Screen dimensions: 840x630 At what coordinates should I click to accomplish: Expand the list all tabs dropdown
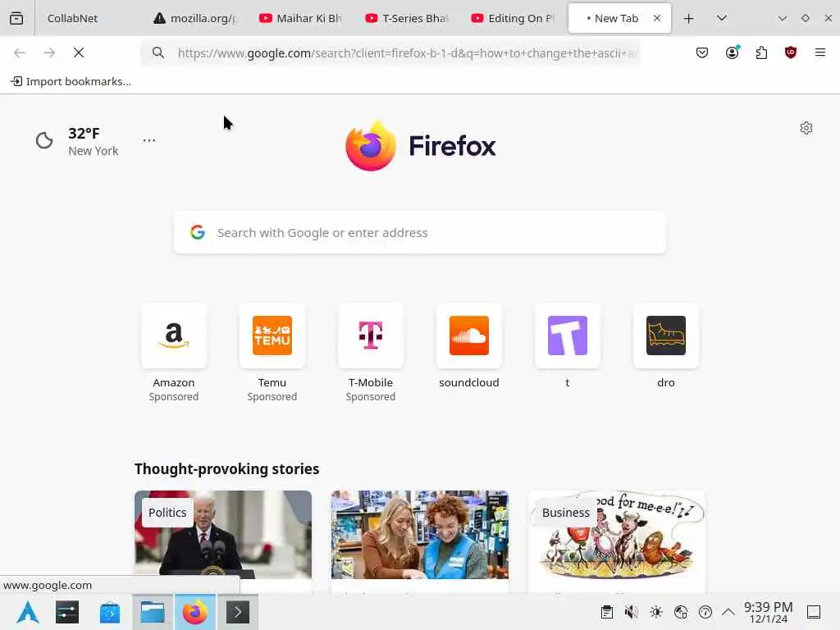722,18
